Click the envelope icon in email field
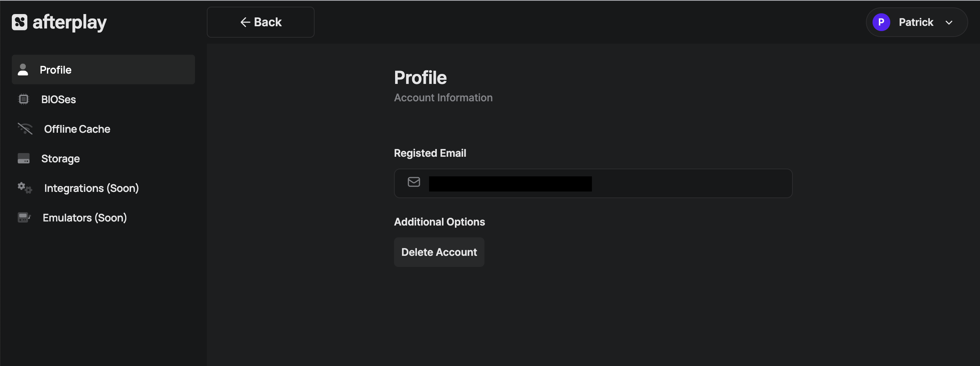980x366 pixels. point(414,182)
